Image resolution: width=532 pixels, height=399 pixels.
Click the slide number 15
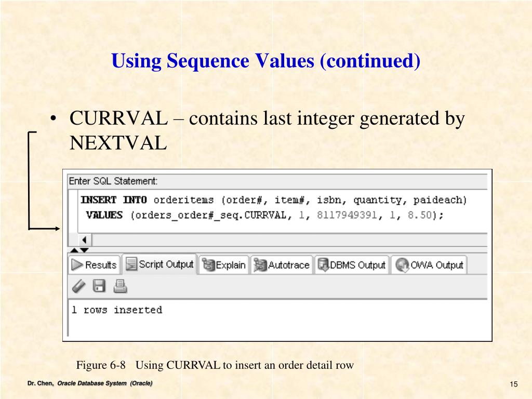pyautogui.click(x=514, y=384)
